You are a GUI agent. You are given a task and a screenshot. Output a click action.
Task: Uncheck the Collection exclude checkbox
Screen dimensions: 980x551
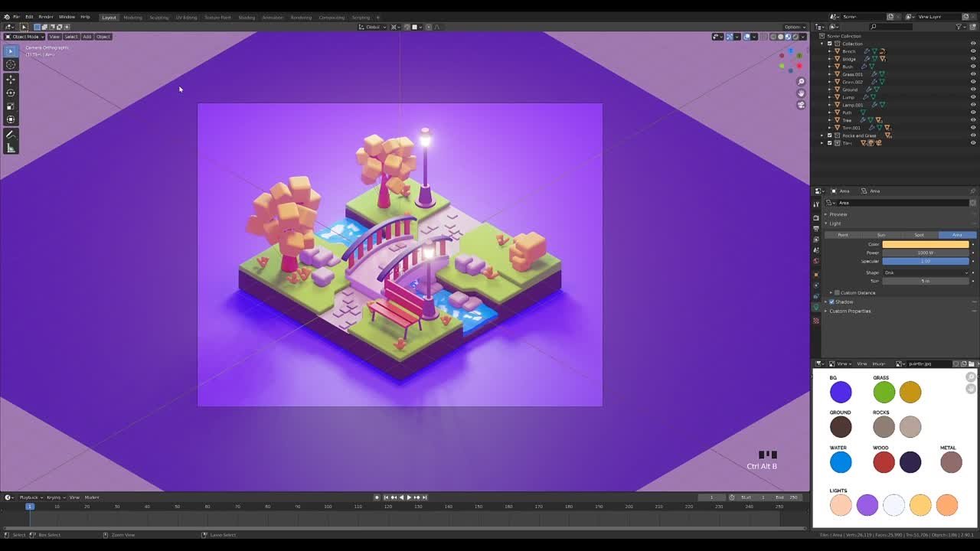pos(829,44)
